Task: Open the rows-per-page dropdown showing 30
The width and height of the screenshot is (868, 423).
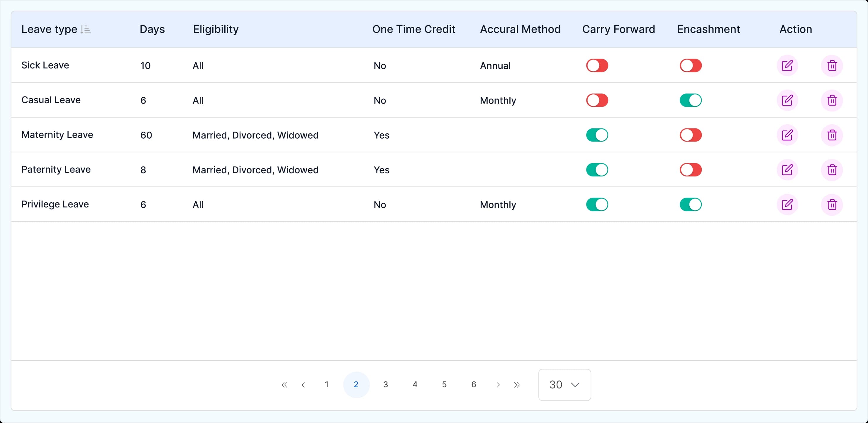Action: [x=564, y=385]
